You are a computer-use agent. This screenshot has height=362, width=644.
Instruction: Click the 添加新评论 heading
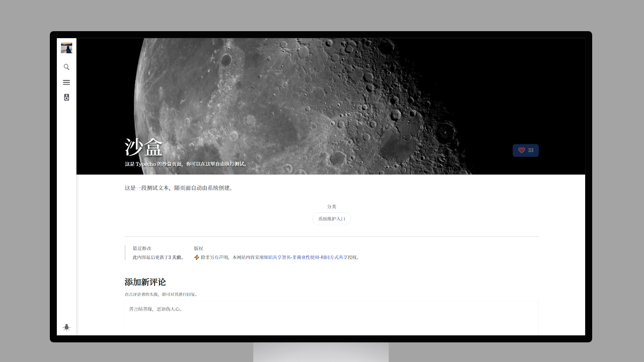click(145, 282)
